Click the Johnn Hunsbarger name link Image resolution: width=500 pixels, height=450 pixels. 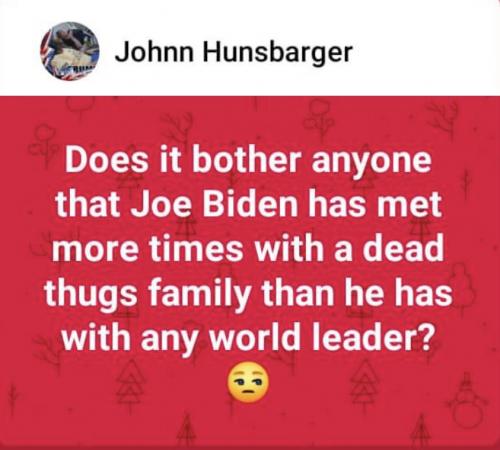pyautogui.click(x=233, y=52)
